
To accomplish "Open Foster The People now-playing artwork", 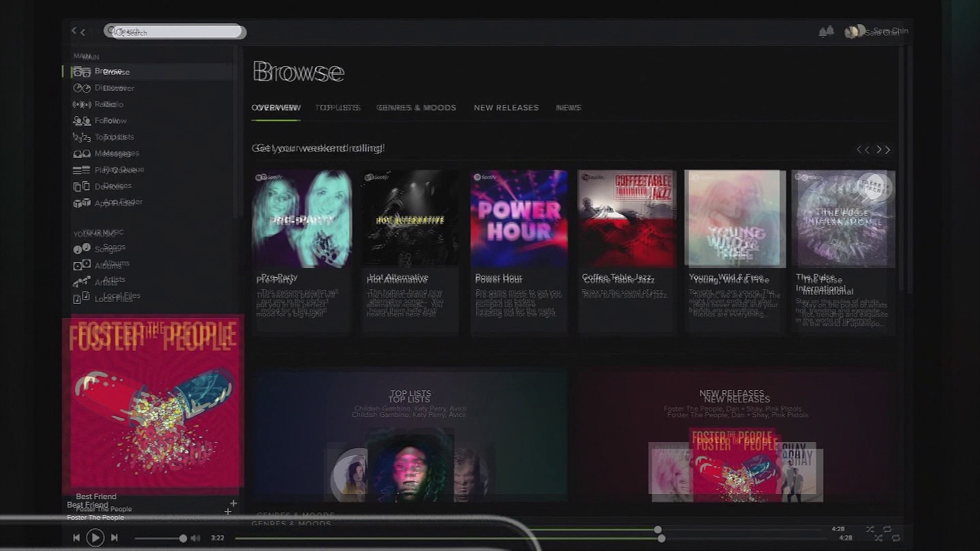I will 153,403.
